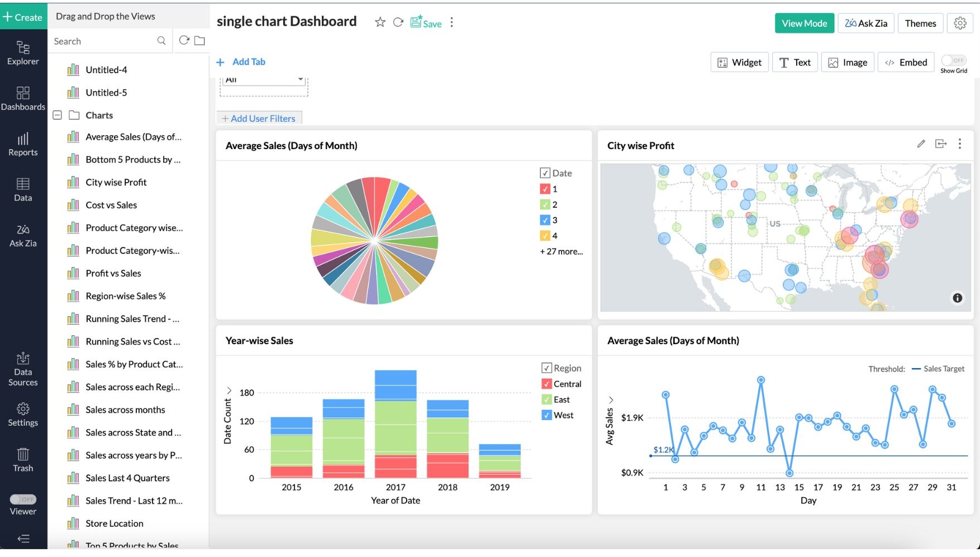The image size is (980, 557).
Task: Click the refresh icon beside dashboard title
Action: (x=398, y=22)
